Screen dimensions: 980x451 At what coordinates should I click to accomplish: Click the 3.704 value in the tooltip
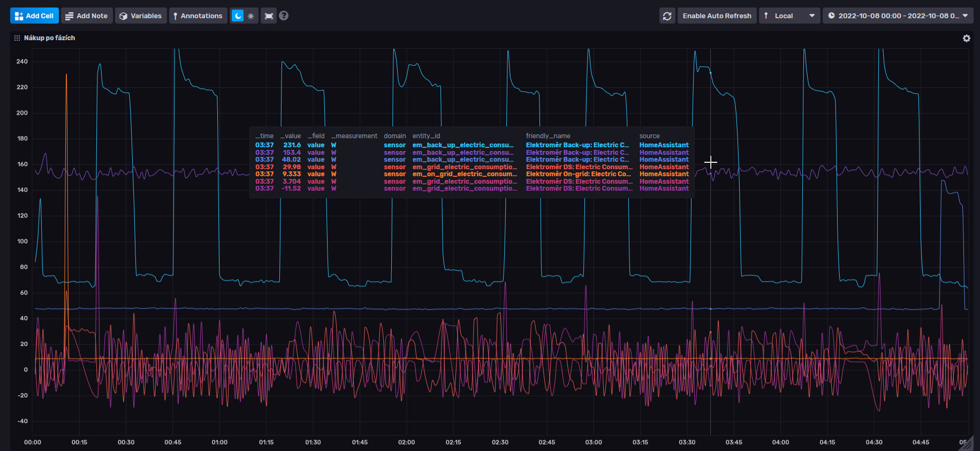pos(292,182)
